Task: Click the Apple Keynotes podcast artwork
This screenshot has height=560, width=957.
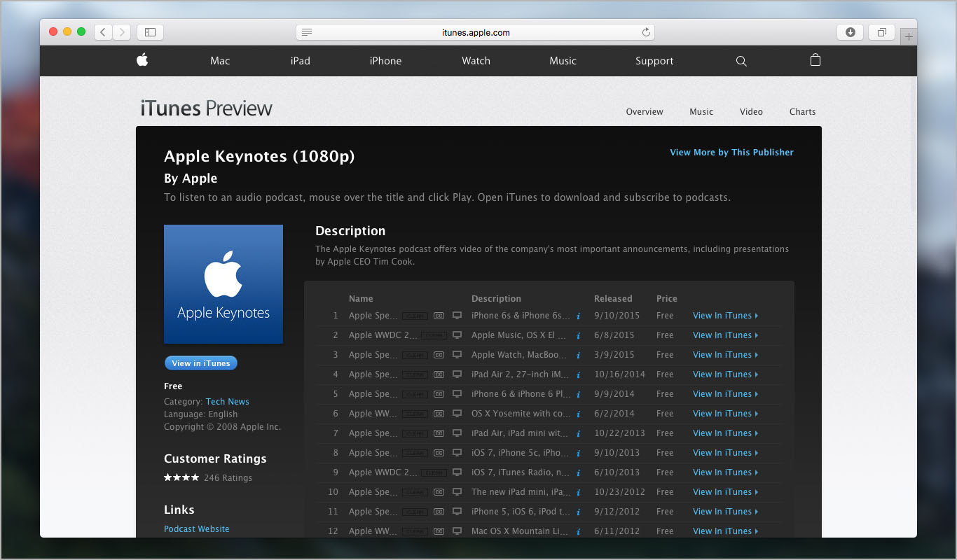Action: [223, 284]
